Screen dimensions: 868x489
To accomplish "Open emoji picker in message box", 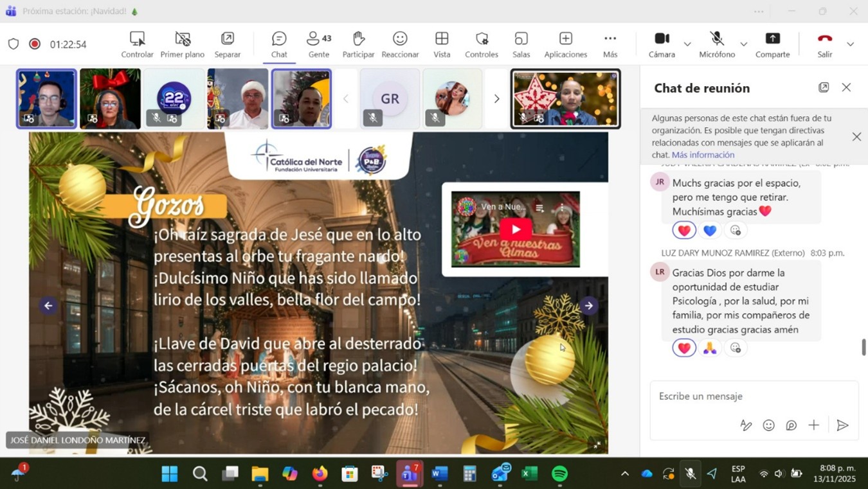I will [768, 425].
